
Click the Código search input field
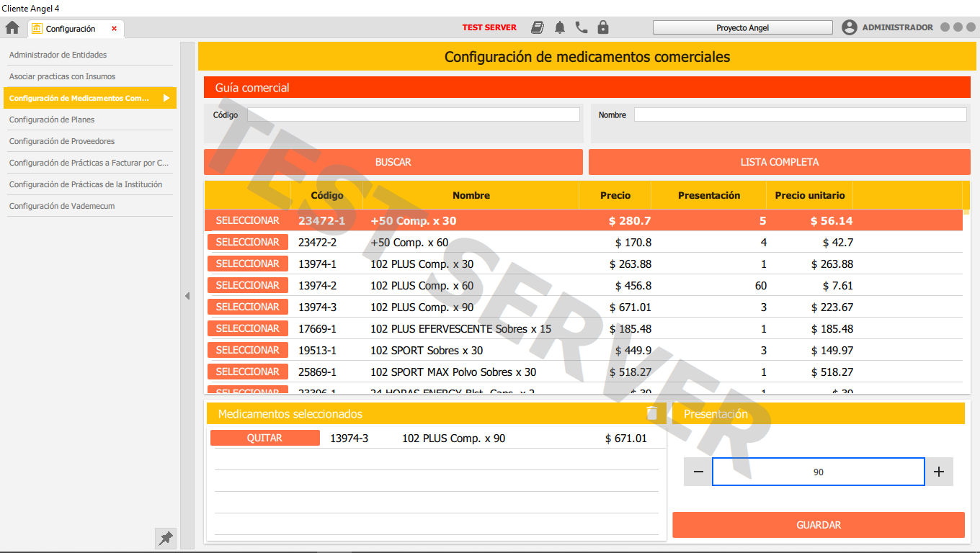(x=413, y=114)
